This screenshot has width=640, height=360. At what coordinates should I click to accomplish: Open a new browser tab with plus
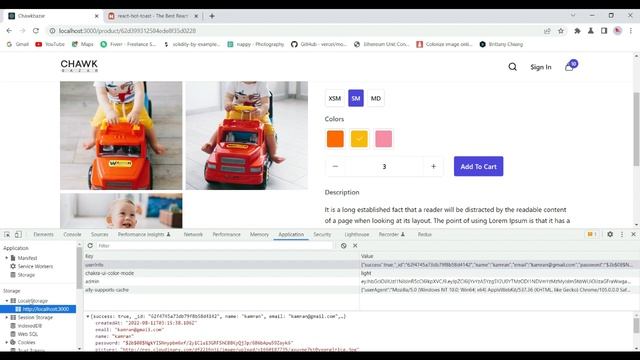click(212, 16)
